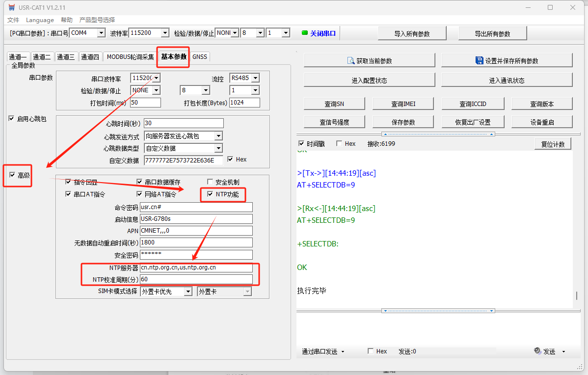Click the USR-CAT1 app icon in title bar
This screenshot has width=588, height=375.
click(x=11, y=7)
